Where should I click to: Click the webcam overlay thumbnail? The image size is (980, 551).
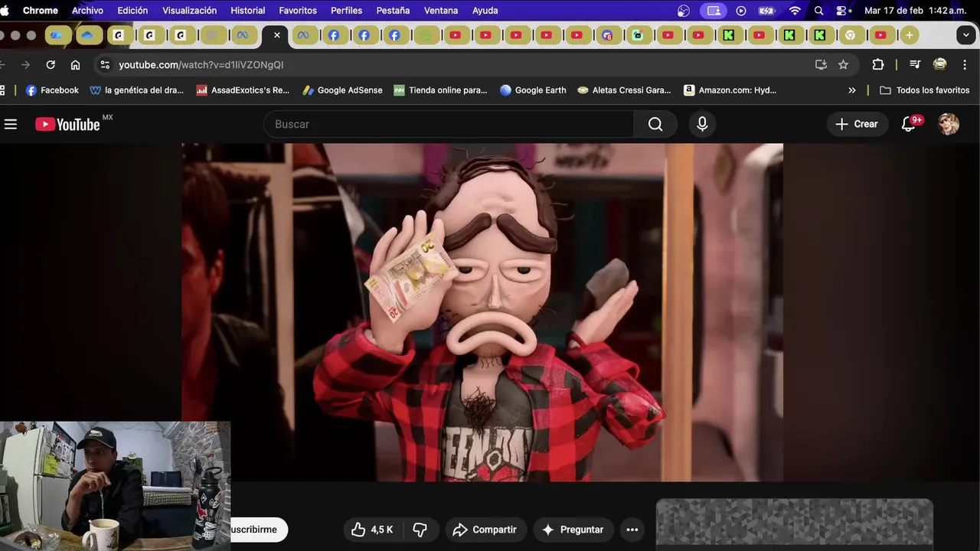tap(115, 486)
